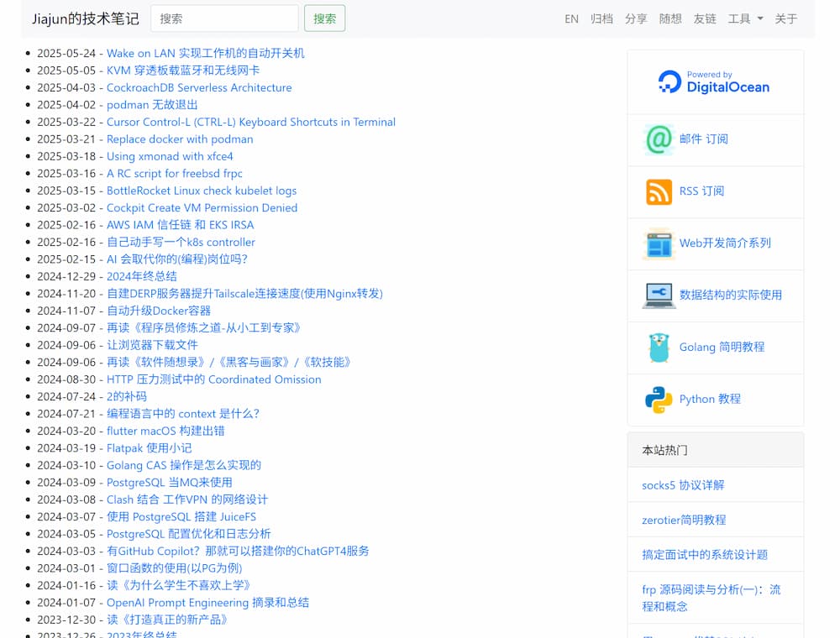Select the Golang gopher mascot icon
The image size is (840, 638).
(x=659, y=347)
